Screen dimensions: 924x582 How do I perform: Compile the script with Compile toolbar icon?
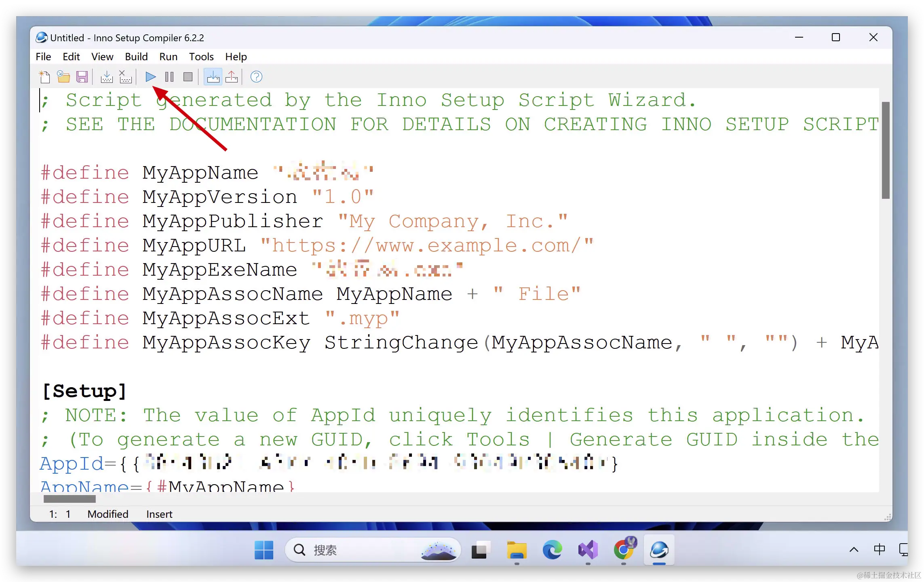(x=107, y=77)
